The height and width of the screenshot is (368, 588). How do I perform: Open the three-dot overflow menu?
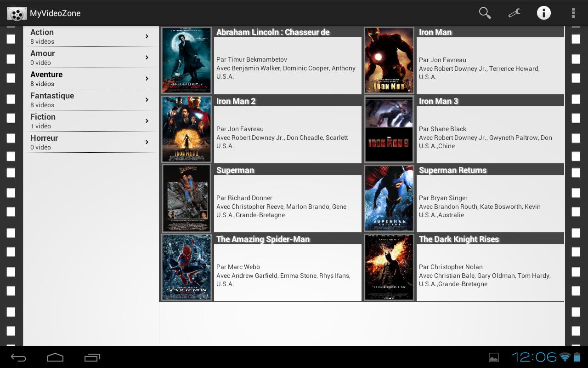point(573,13)
